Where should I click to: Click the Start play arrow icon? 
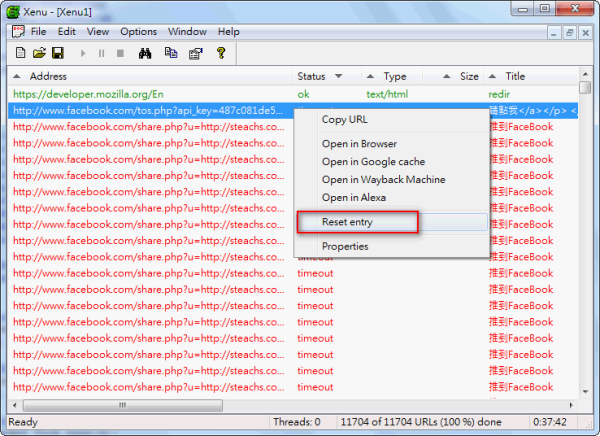[x=83, y=53]
